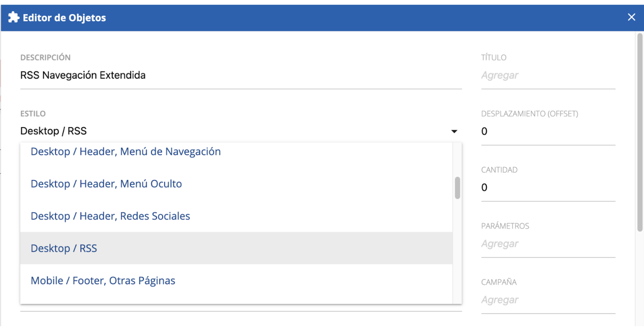Close the Editor de Objetos dialog
Image resolution: width=644 pixels, height=329 pixels.
[632, 17]
